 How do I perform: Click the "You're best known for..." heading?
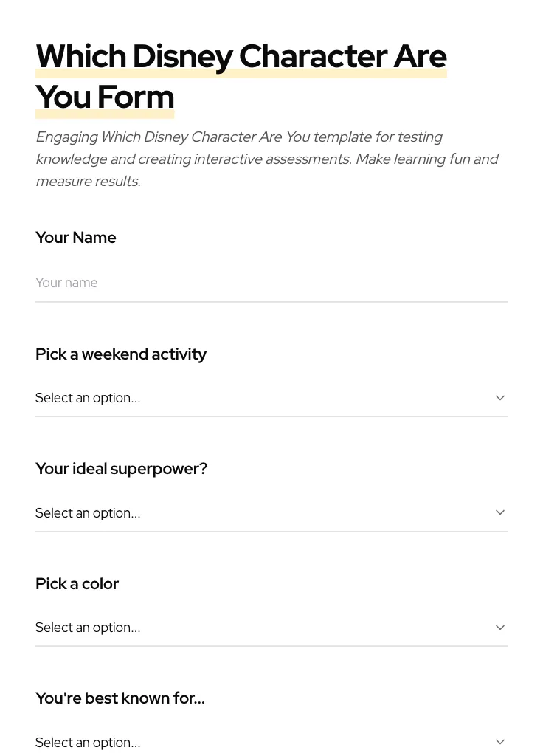pos(120,698)
